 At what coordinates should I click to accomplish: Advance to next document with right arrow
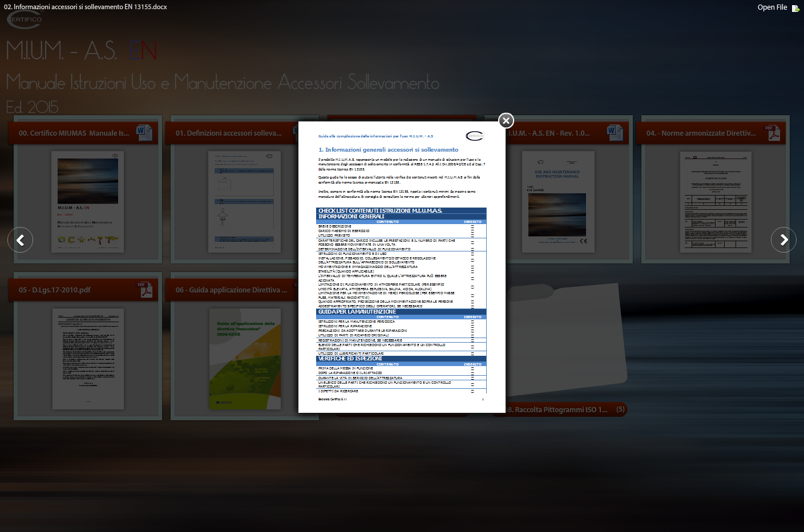[783, 240]
